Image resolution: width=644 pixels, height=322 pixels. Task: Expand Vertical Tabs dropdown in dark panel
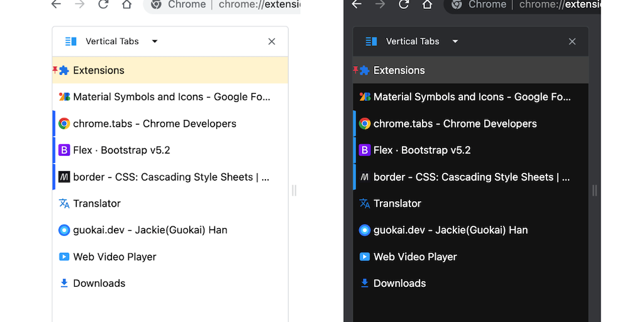click(x=455, y=42)
